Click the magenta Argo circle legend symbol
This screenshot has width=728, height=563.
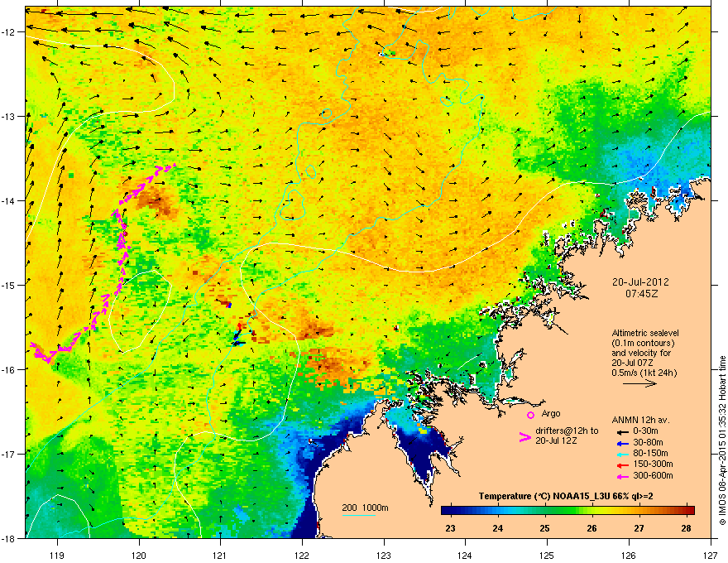click(530, 415)
